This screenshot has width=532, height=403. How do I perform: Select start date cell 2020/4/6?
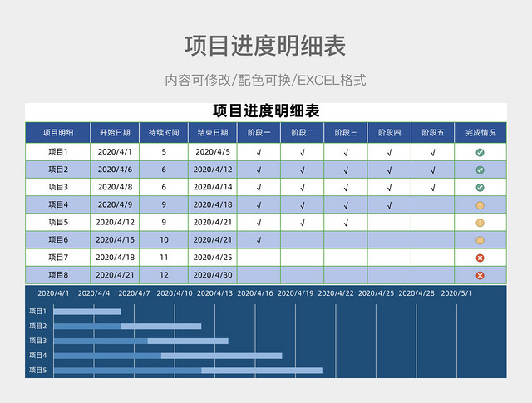115,170
